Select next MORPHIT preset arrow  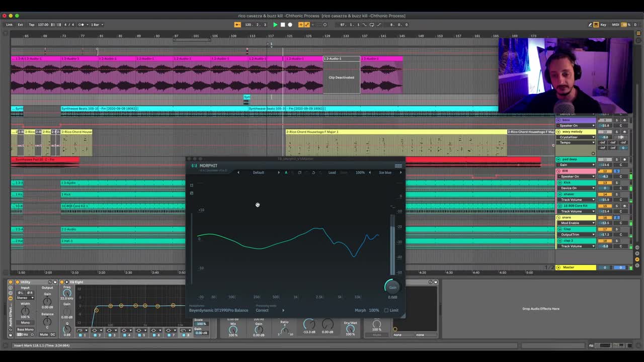279,172
